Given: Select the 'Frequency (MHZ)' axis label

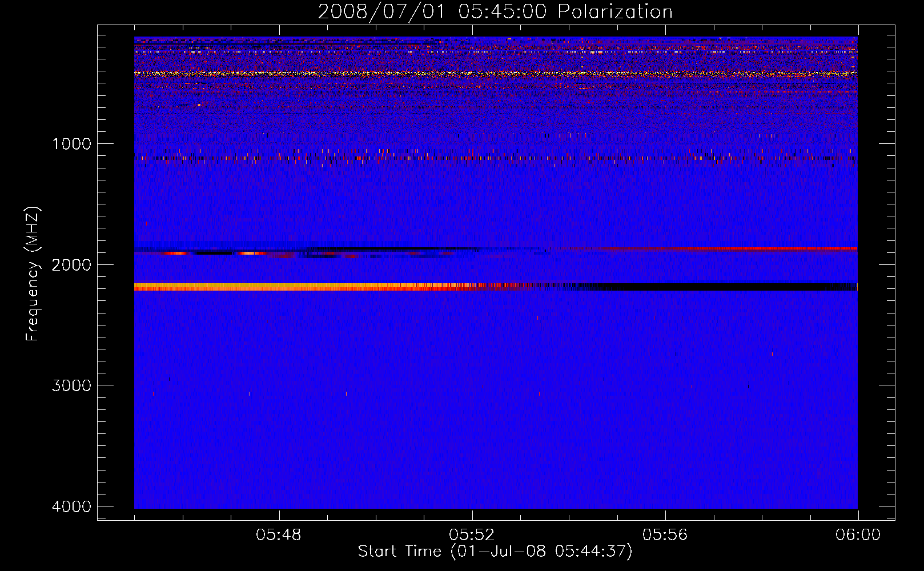Looking at the screenshot, I should pos(33,274).
